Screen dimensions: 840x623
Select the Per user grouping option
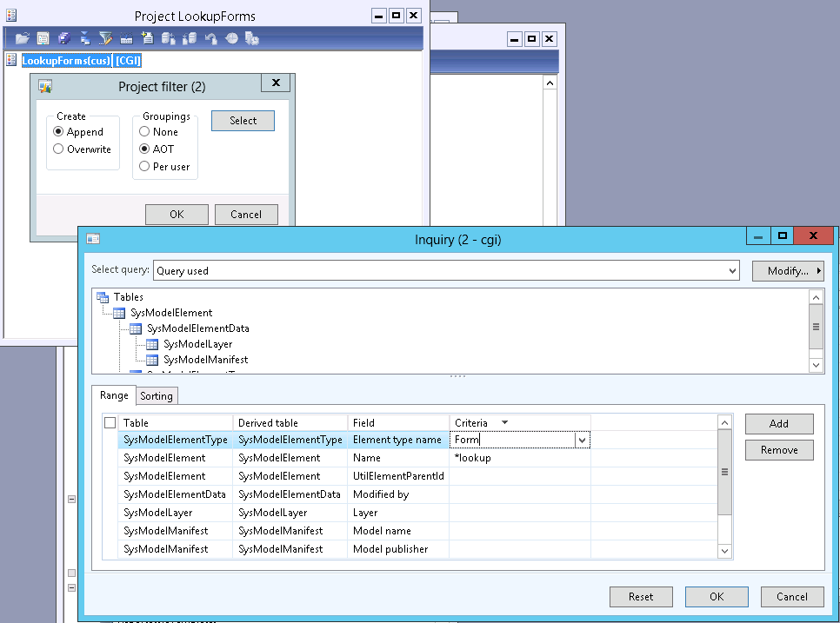[x=144, y=167]
